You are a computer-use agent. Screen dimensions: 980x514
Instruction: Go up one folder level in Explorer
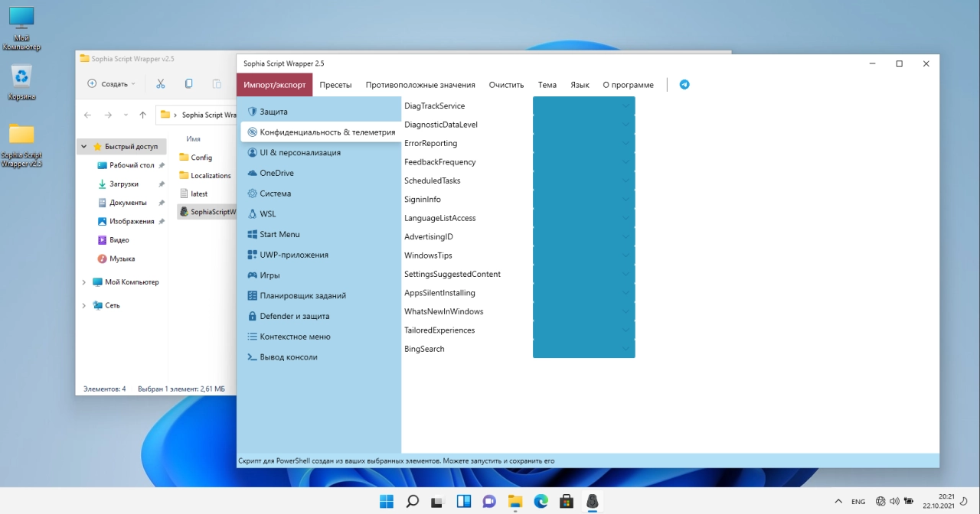143,115
